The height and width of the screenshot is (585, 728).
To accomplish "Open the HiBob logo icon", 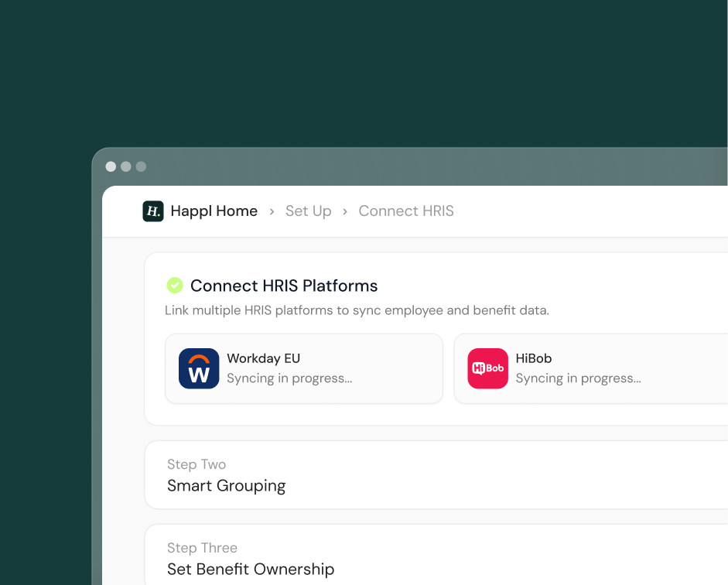I will coord(487,368).
